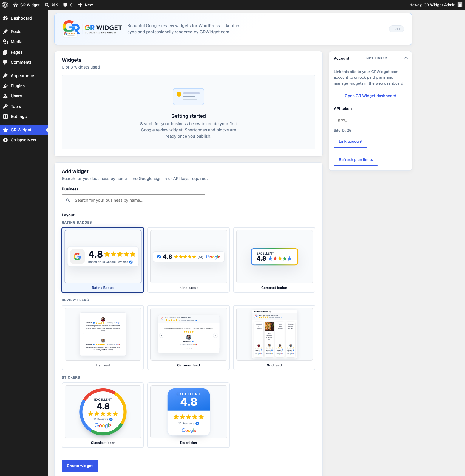Image resolution: width=465 pixels, height=476 pixels.
Task: Click the plus New icon in admin bar
Action: point(80,5)
